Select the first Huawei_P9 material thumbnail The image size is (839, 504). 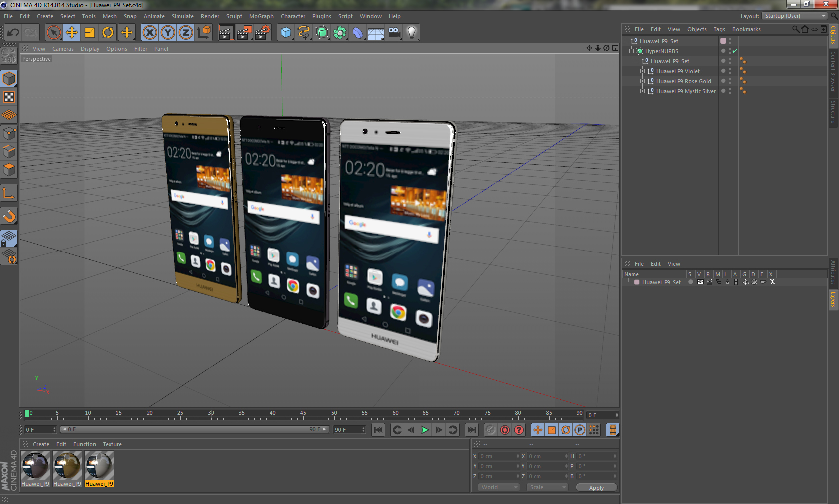point(35,469)
